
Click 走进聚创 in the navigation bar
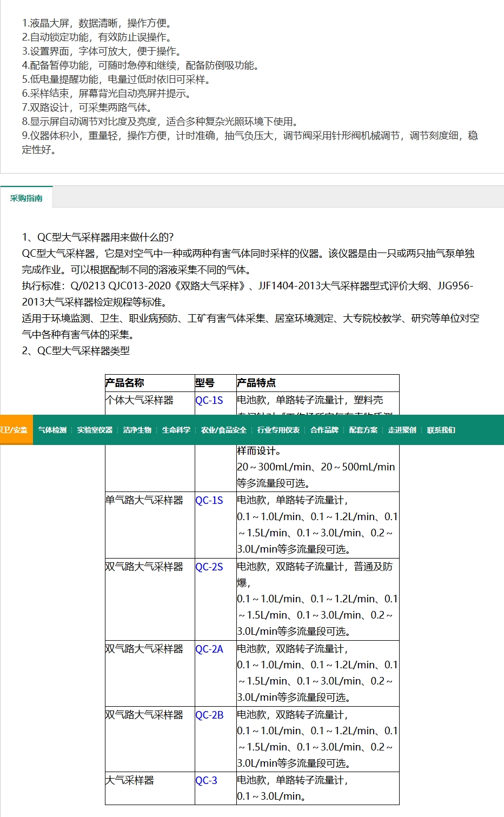tap(402, 430)
